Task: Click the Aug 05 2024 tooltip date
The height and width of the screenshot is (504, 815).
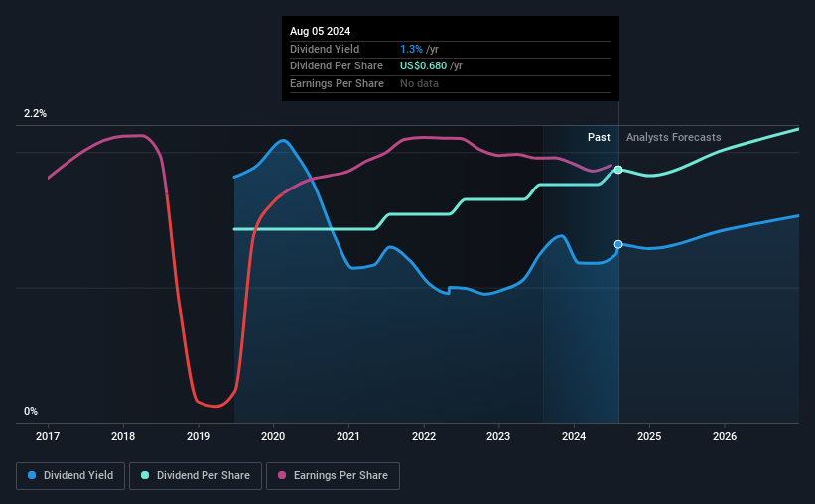Action: [x=321, y=31]
